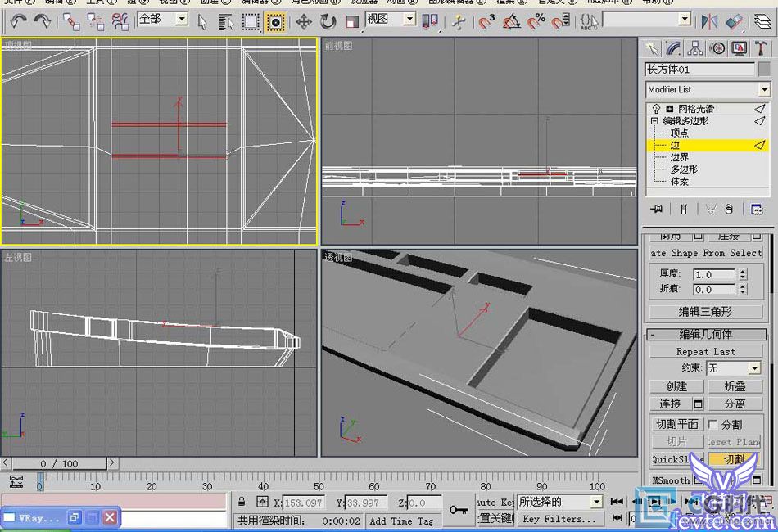Click the 折痕 value field

tap(714, 290)
